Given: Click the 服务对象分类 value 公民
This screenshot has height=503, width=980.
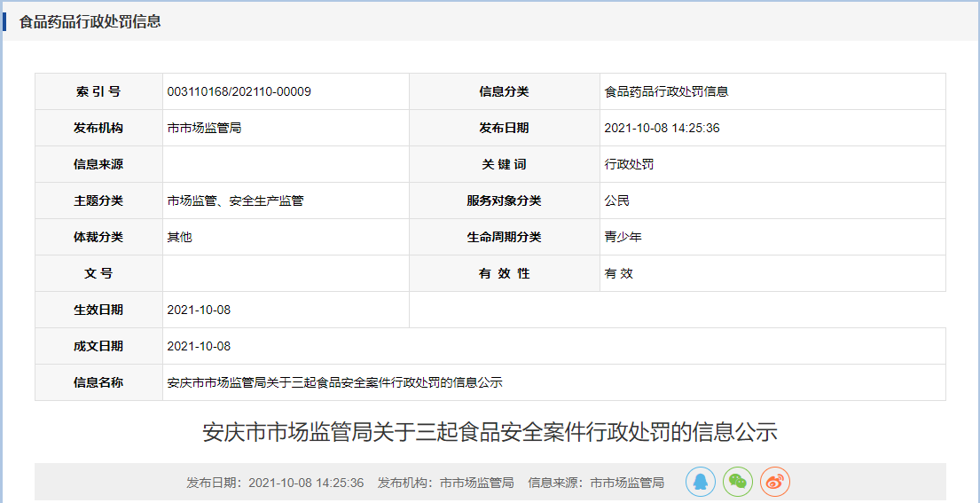Looking at the screenshot, I should pos(617,200).
